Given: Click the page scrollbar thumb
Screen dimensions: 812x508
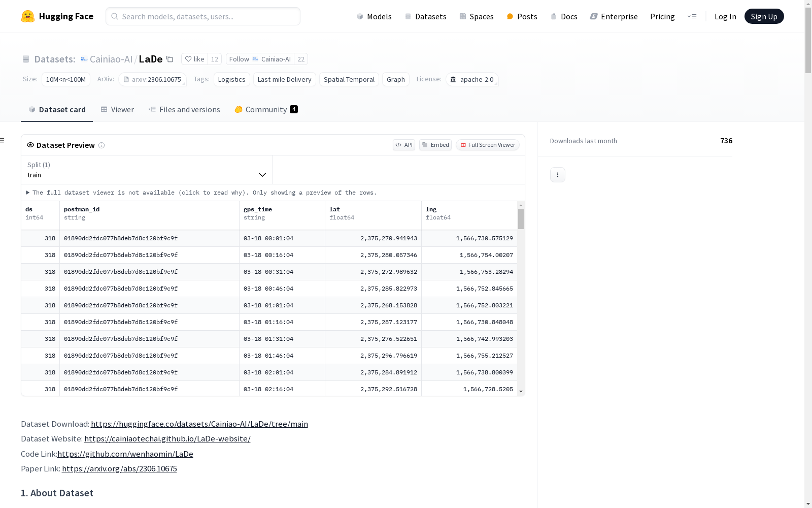Looking at the screenshot, I should pyautogui.click(x=808, y=40).
